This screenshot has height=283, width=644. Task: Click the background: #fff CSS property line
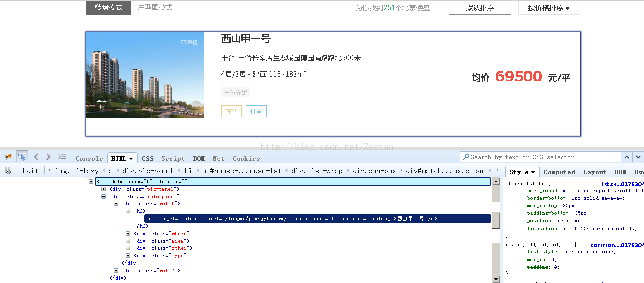point(585,191)
